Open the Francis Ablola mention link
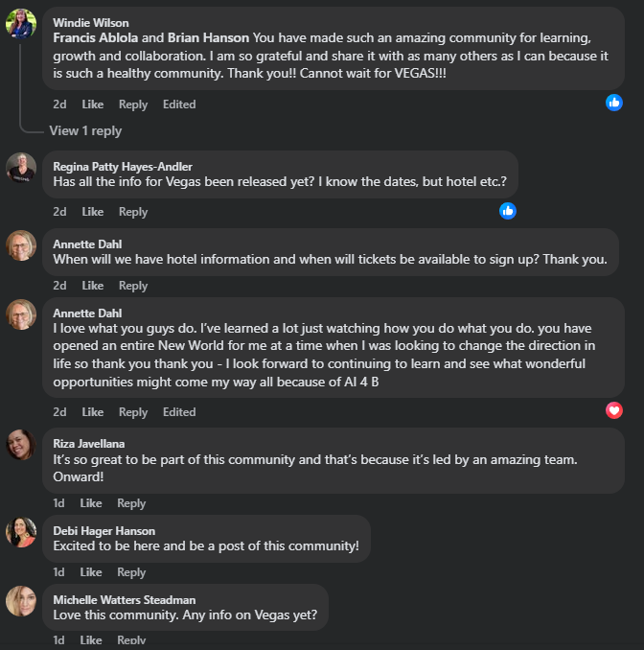 (x=96, y=37)
